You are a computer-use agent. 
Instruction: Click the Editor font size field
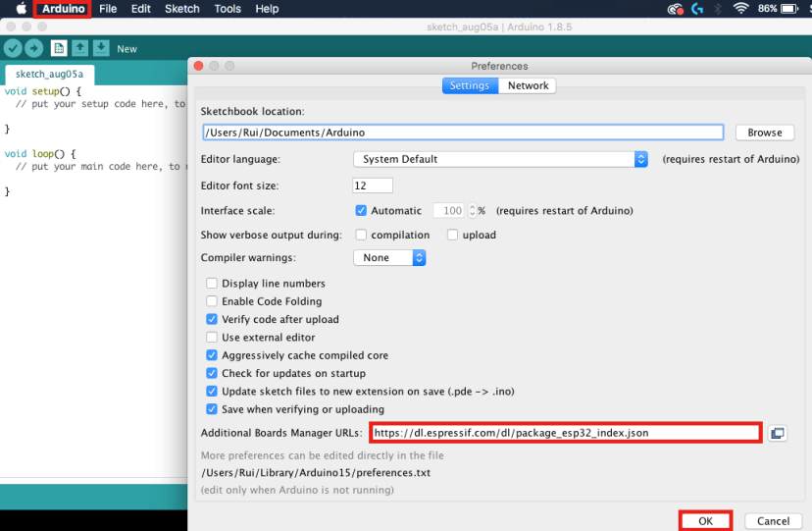coord(372,186)
